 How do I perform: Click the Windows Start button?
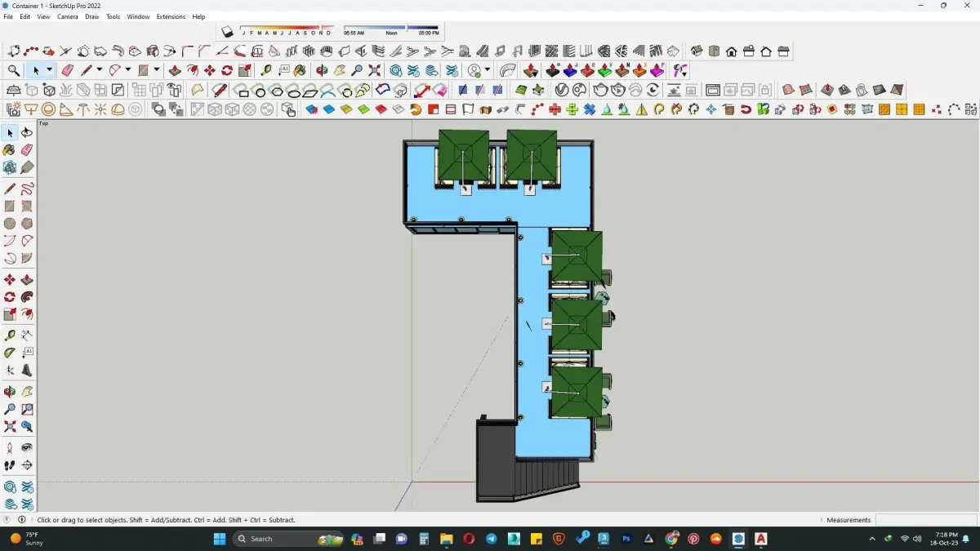(219, 539)
